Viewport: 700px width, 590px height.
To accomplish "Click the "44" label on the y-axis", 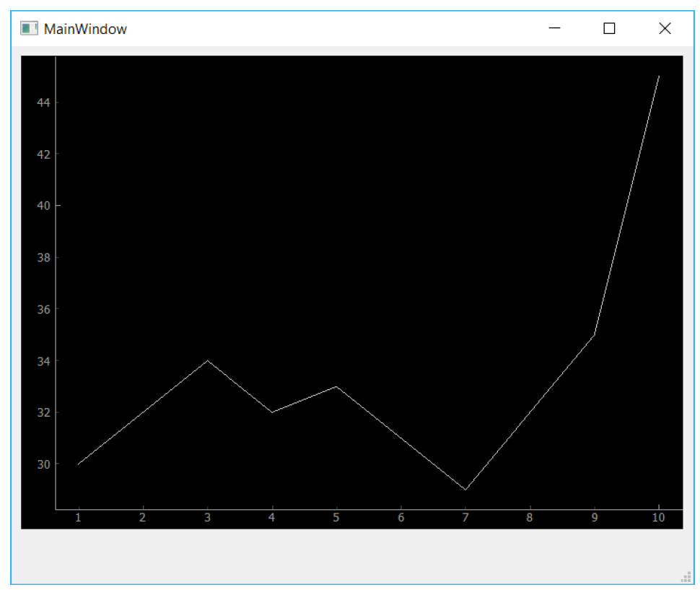I will coord(43,103).
